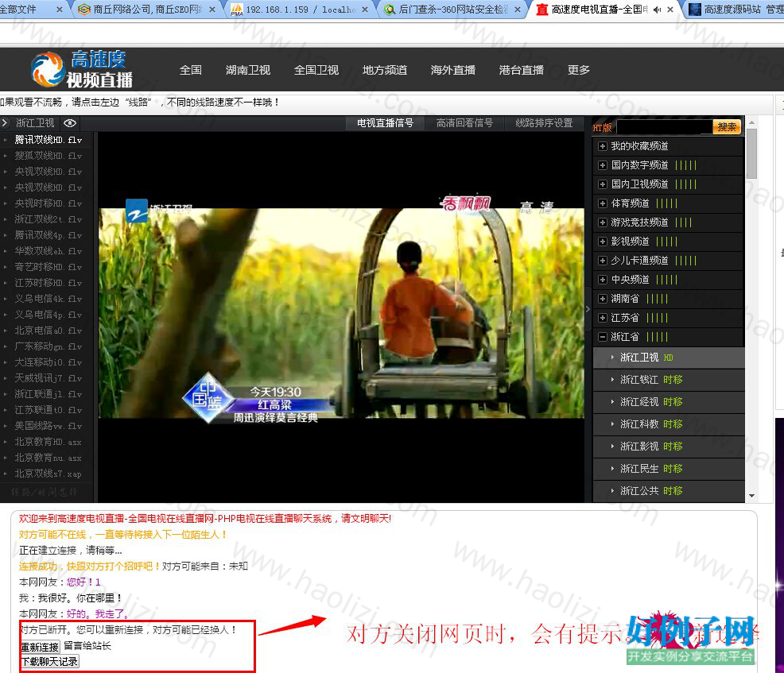
Task: Select the 浙江钱江 channel
Action: point(668,380)
